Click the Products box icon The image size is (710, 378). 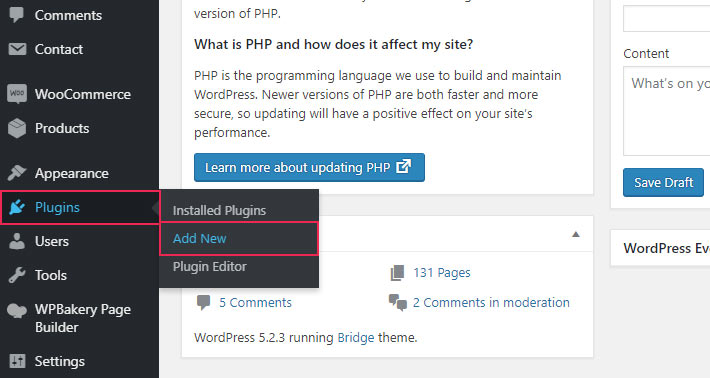tap(17, 128)
